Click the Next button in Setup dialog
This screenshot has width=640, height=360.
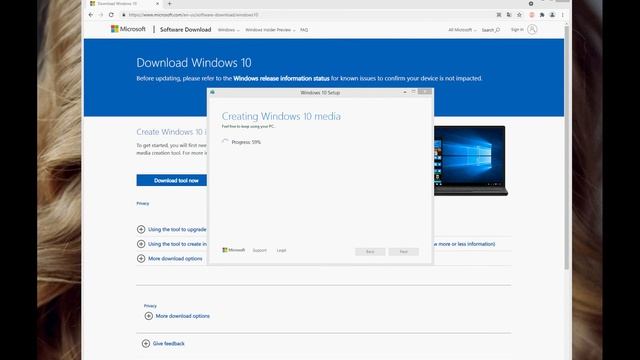tap(404, 251)
